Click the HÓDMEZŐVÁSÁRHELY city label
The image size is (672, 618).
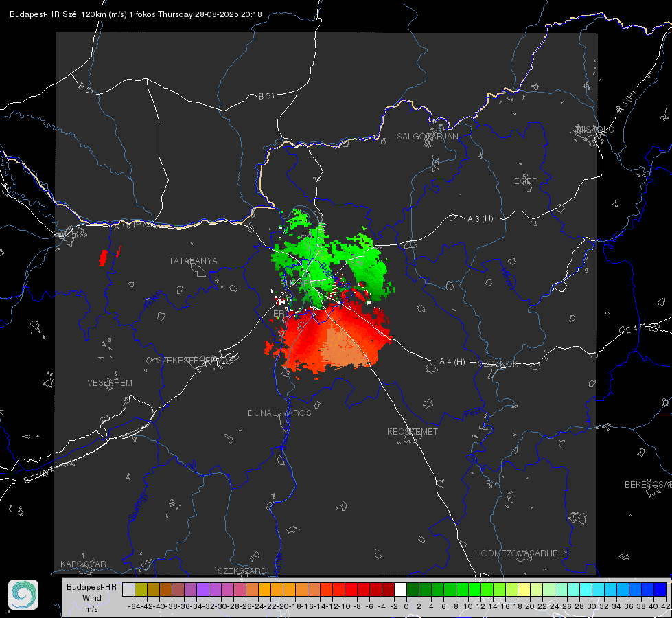(x=522, y=553)
